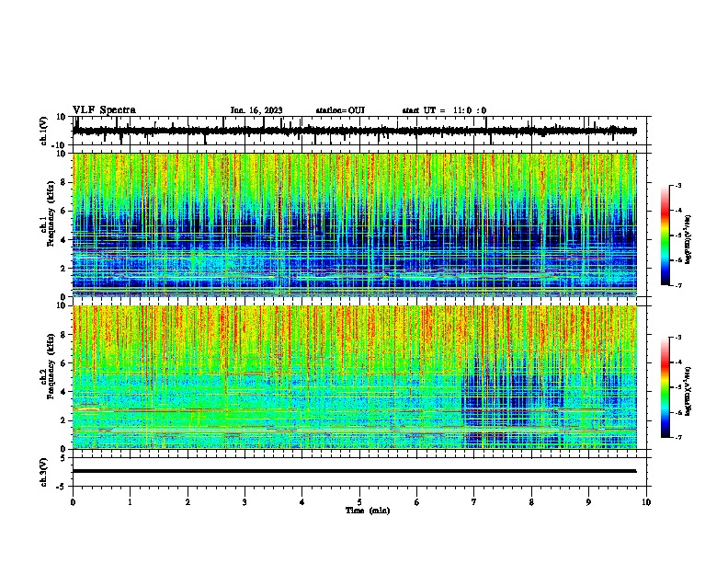Viewport: 728px width, 563px height.
Task: Click the "ch.3(V)" axis label
Action: coord(44,472)
